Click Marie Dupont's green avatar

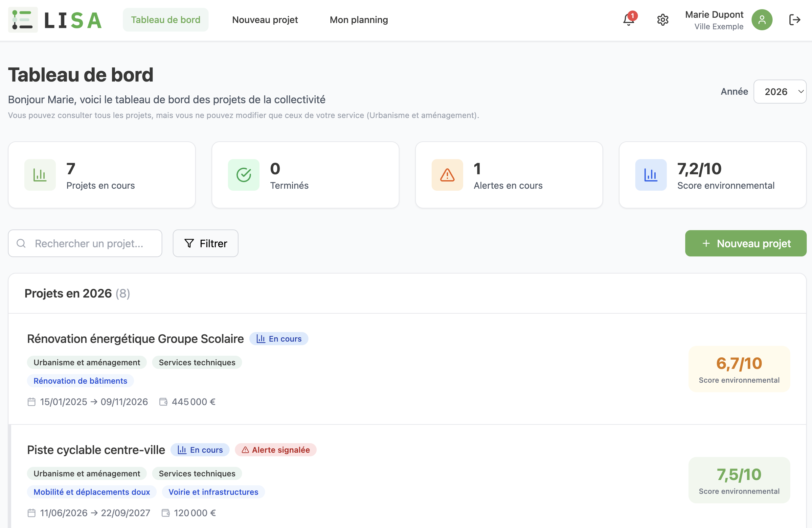(x=762, y=20)
